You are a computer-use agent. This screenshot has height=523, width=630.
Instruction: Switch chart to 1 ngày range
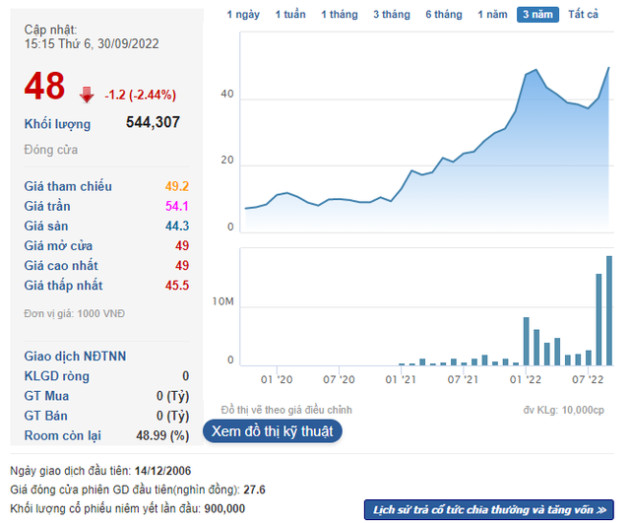243,15
